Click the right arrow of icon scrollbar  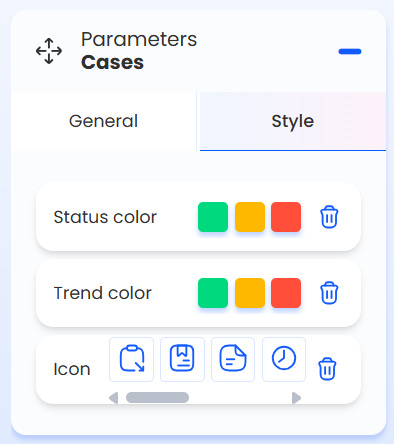(296, 398)
